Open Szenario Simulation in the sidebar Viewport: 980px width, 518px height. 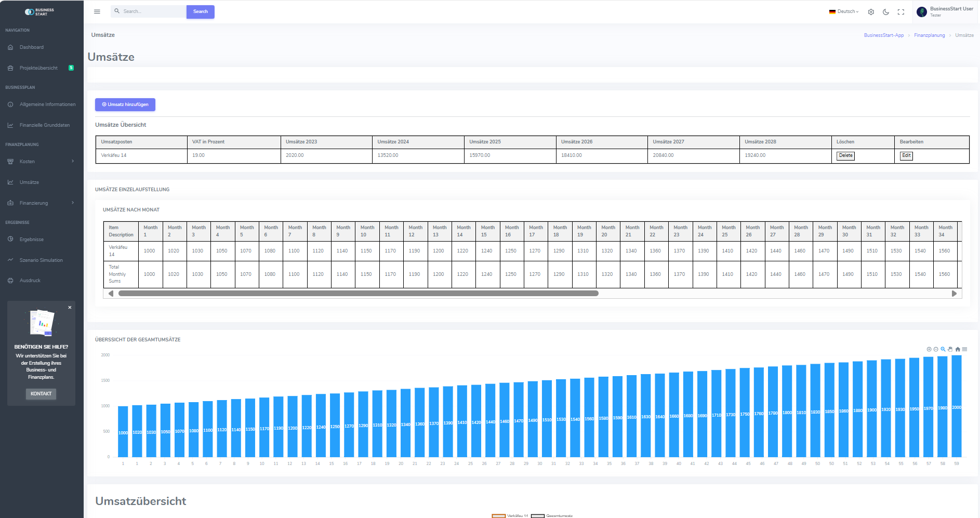pos(41,260)
